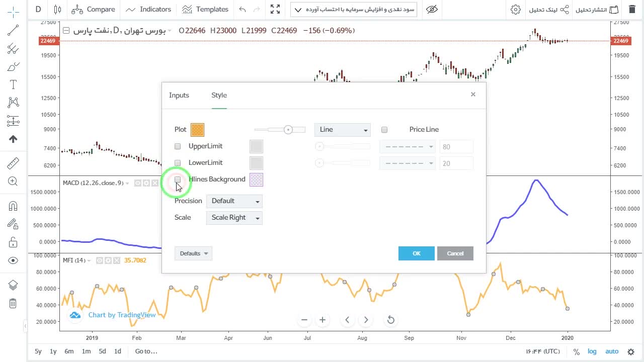Image resolution: width=644 pixels, height=362 pixels.
Task: Open the Compare menu
Action: coord(94,10)
